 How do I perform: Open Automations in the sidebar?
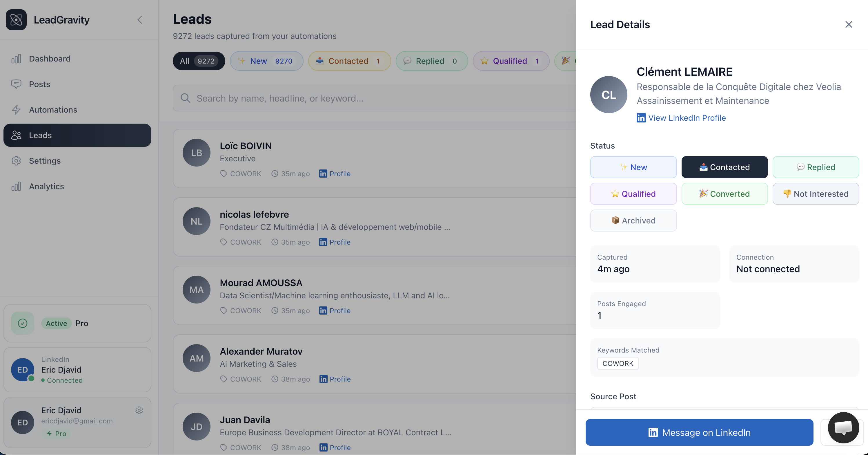click(x=53, y=110)
